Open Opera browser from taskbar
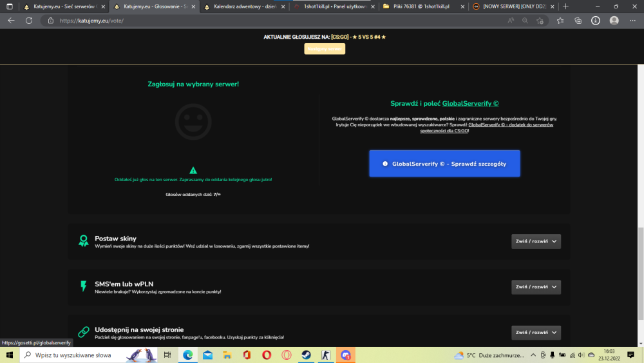This screenshot has width=644, height=363. (267, 355)
